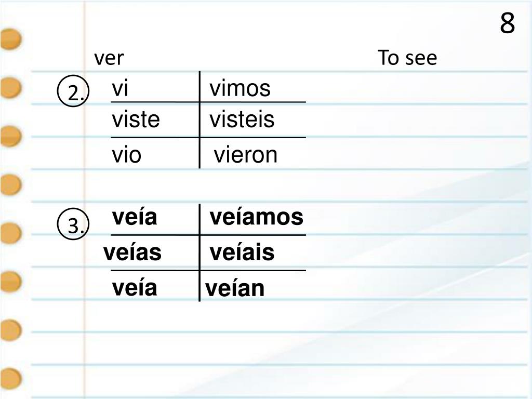The width and height of the screenshot is (532, 399).
Task: Click the bottommost orange binder ring
Action: point(10,378)
